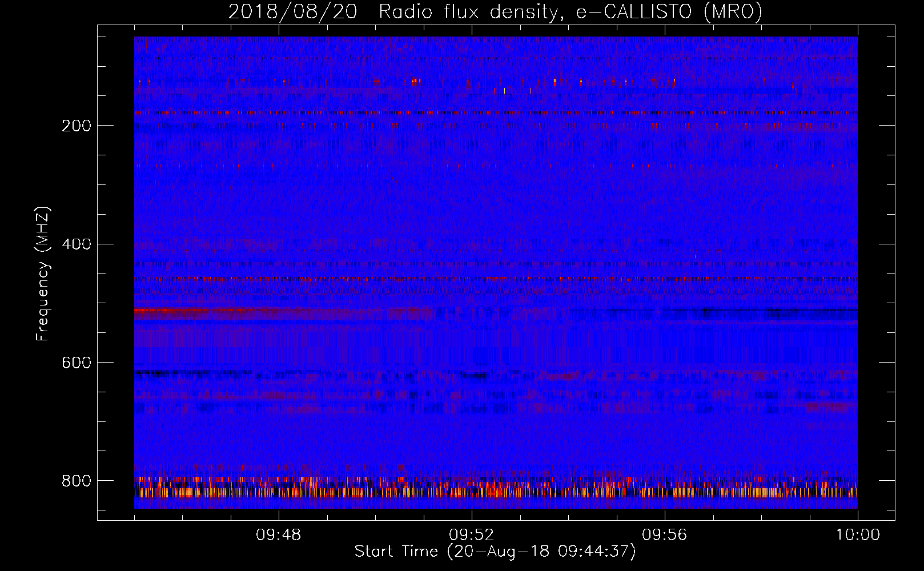Click the 'Start Time (20-Aug-18 09:44:37)' label
Screen dimensions: 924x571
(x=495, y=552)
